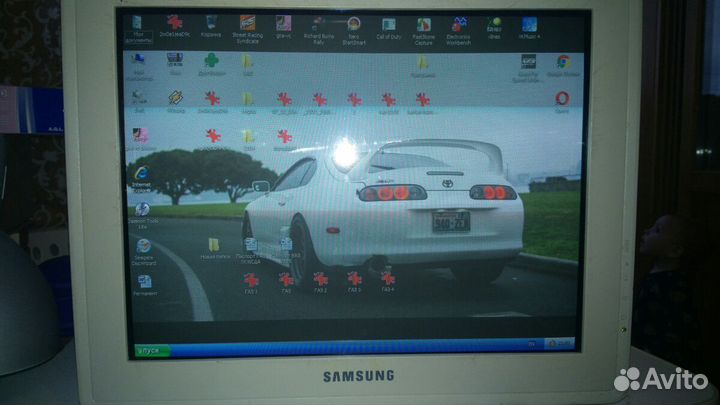Open the Корзина recycle bin icon
Screen dimensions: 720x405
(x=211, y=26)
